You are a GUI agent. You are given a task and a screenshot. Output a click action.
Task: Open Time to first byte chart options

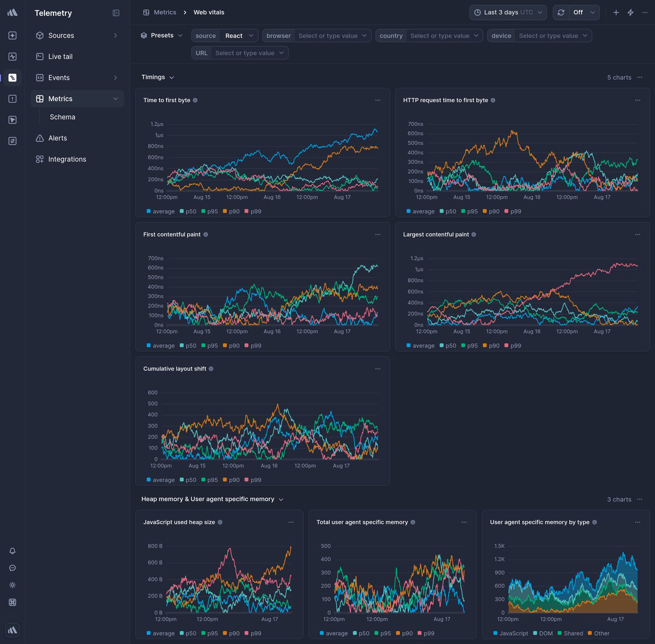pyautogui.click(x=378, y=100)
